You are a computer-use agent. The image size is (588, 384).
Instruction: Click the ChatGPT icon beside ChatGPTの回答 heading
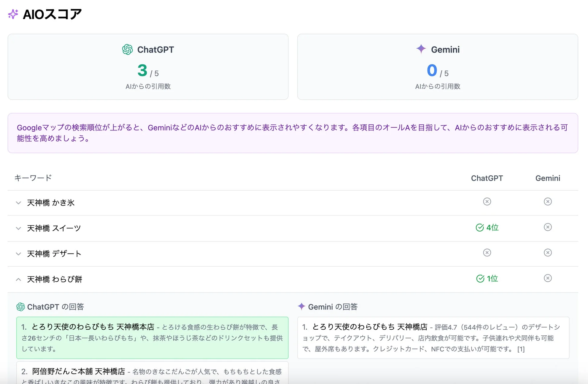tap(20, 307)
